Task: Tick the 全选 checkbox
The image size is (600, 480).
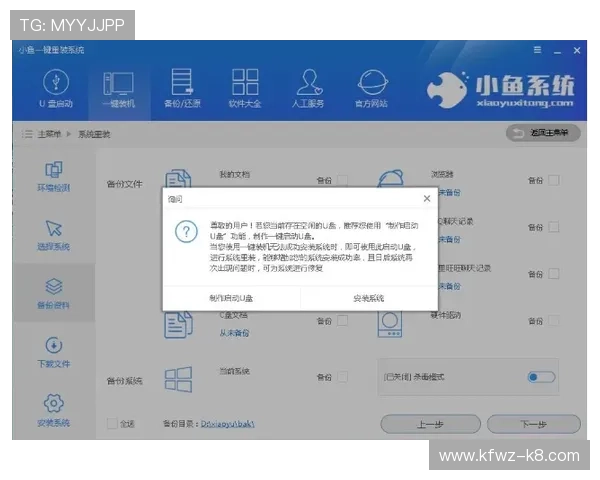Action: (112, 424)
